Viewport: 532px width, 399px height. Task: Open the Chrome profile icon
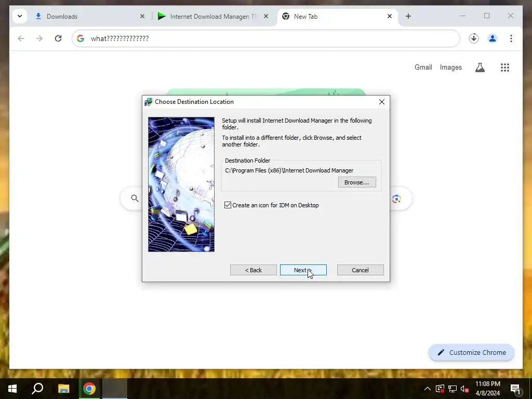(493, 38)
